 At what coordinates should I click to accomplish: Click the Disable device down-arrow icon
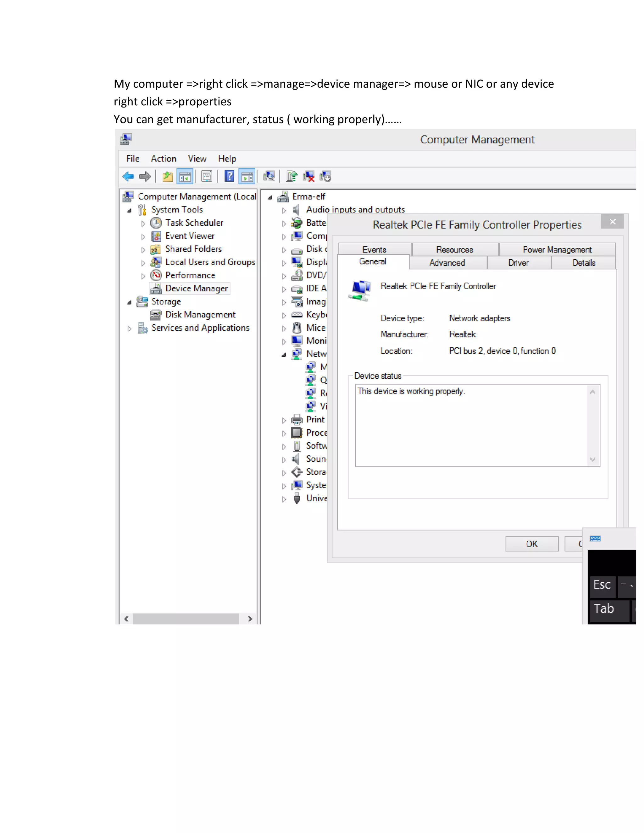pyautogui.click(x=325, y=177)
